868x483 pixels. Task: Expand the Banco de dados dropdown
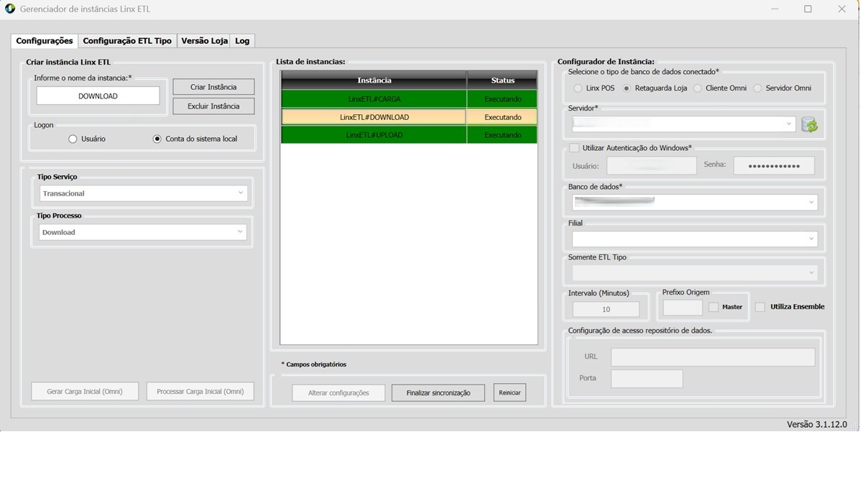[x=695, y=203]
